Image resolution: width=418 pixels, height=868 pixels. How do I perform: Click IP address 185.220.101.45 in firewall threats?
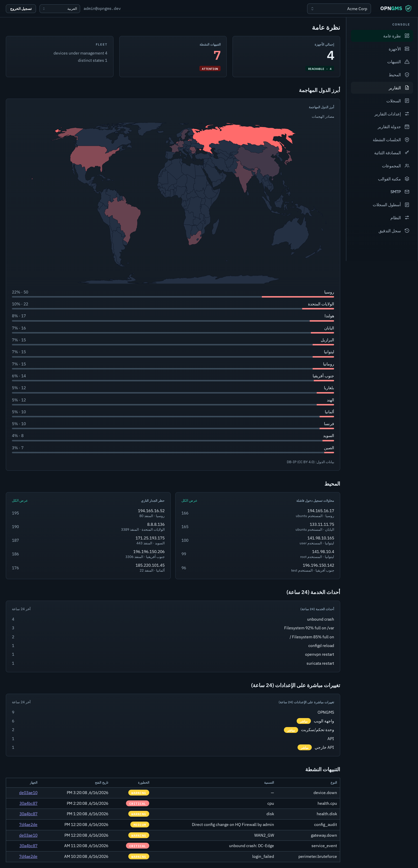(x=150, y=565)
